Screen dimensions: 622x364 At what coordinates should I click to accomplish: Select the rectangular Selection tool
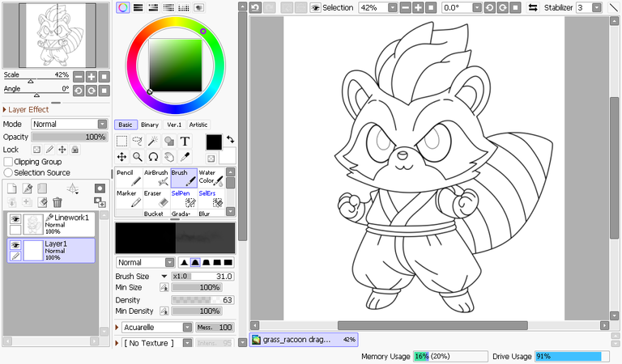pos(121,141)
